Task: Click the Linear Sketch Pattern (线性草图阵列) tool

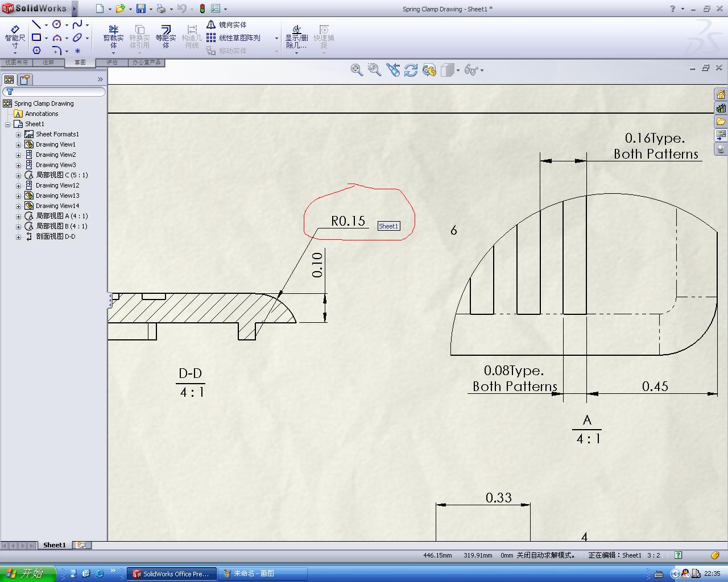Action: (x=233, y=38)
